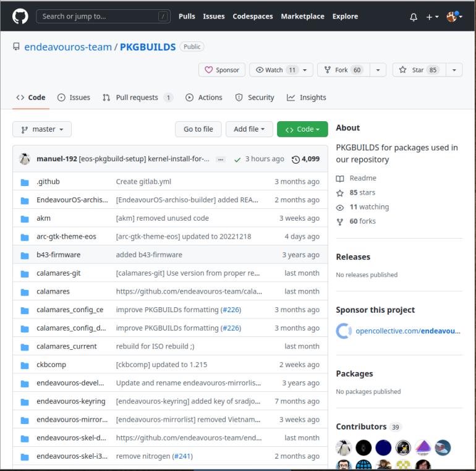Click folder icon for arc-gtk-theme-eos

pyautogui.click(x=25, y=237)
